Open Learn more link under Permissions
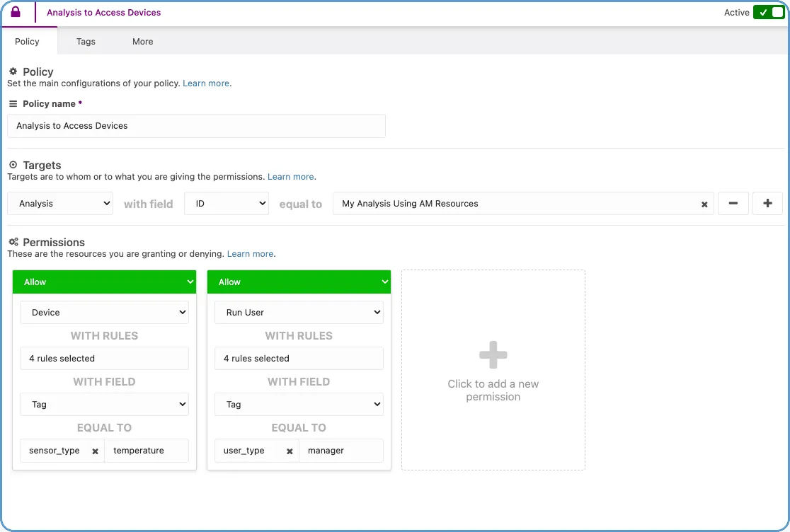Screen dimensions: 790x532 (250, 254)
